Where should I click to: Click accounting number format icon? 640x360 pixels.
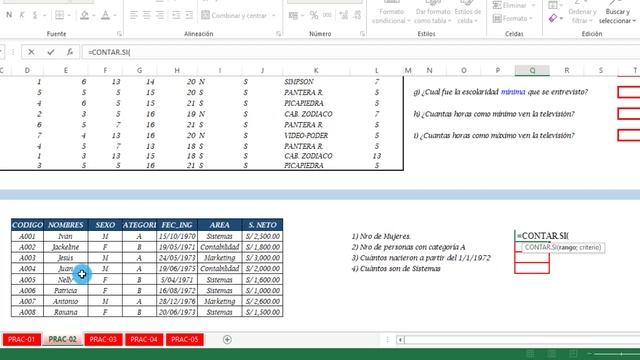pyautogui.click(x=293, y=16)
